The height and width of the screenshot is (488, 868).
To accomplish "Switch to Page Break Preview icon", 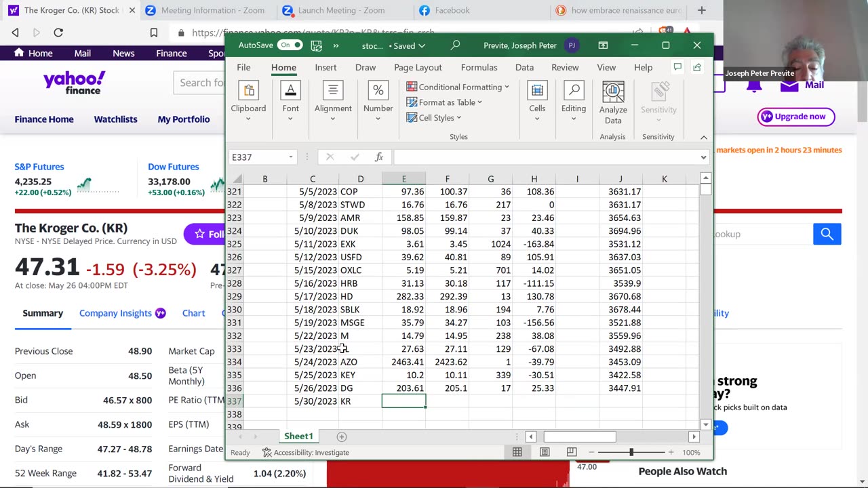I will [572, 452].
